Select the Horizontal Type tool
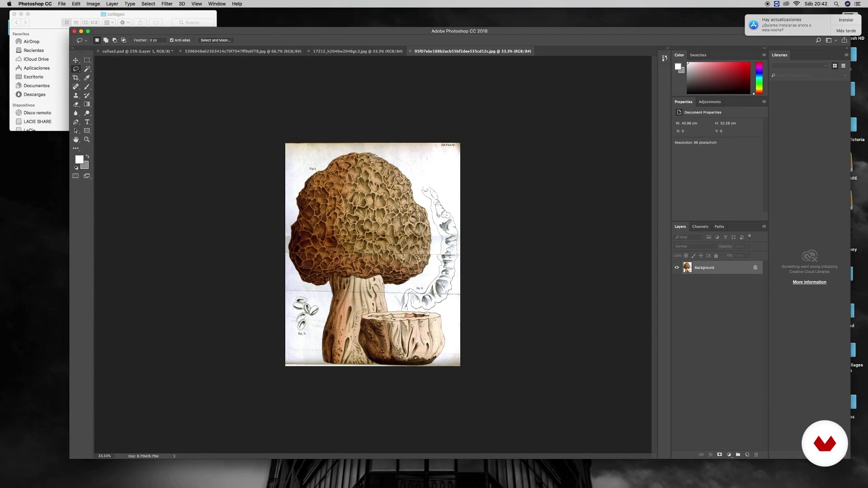This screenshot has width=868, height=488. [x=87, y=122]
